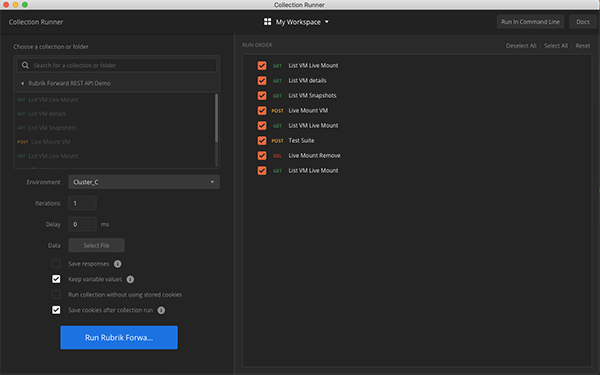
Task: Select List VM details in collection list
Action: [47, 114]
